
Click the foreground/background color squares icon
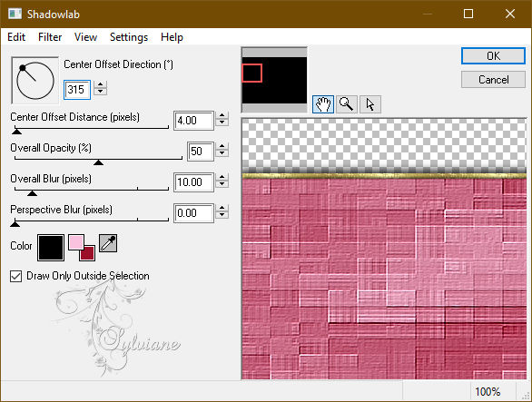82,248
